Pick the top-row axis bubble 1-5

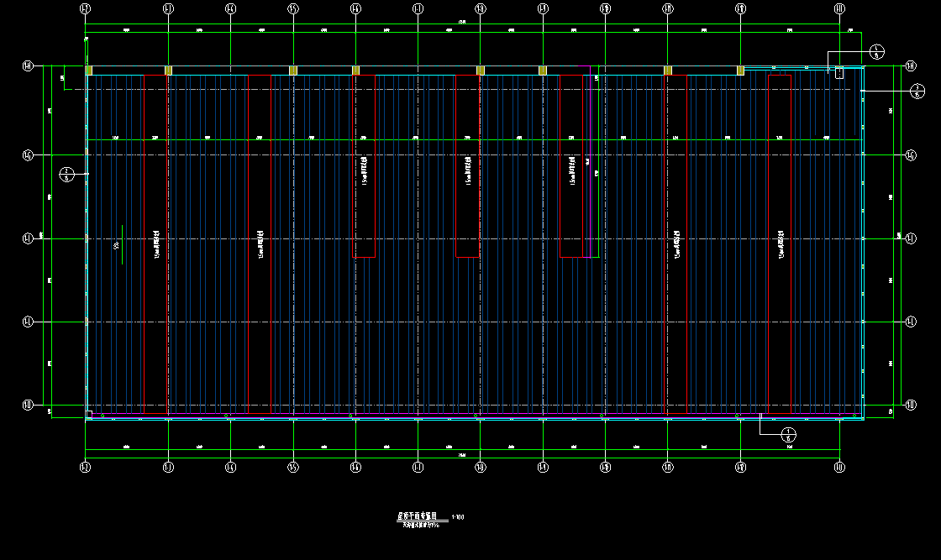[293, 8]
